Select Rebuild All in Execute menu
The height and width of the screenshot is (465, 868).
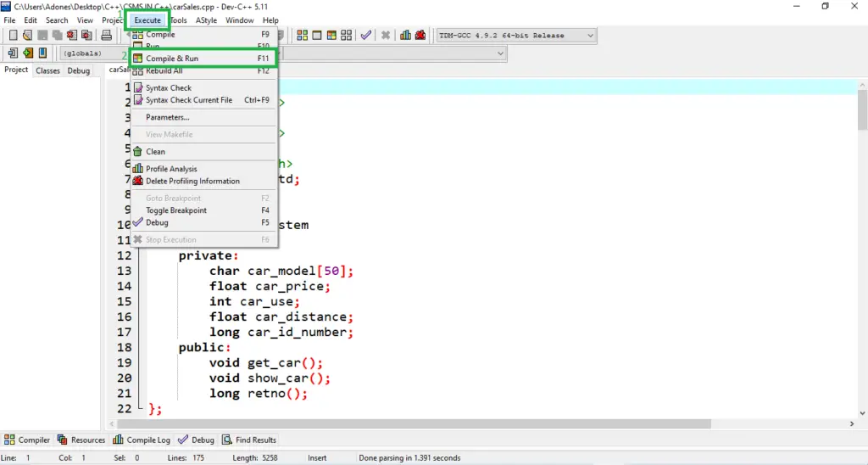203,70
